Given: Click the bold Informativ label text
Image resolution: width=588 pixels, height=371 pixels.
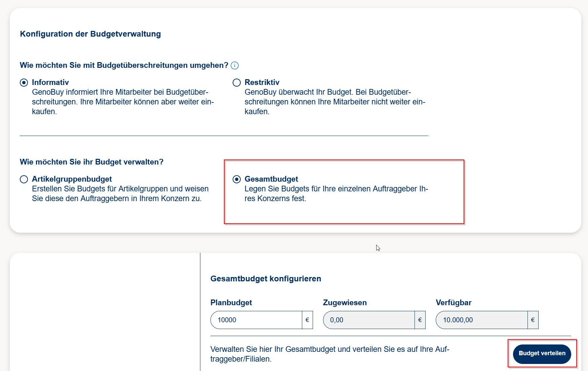Looking at the screenshot, I should [50, 82].
